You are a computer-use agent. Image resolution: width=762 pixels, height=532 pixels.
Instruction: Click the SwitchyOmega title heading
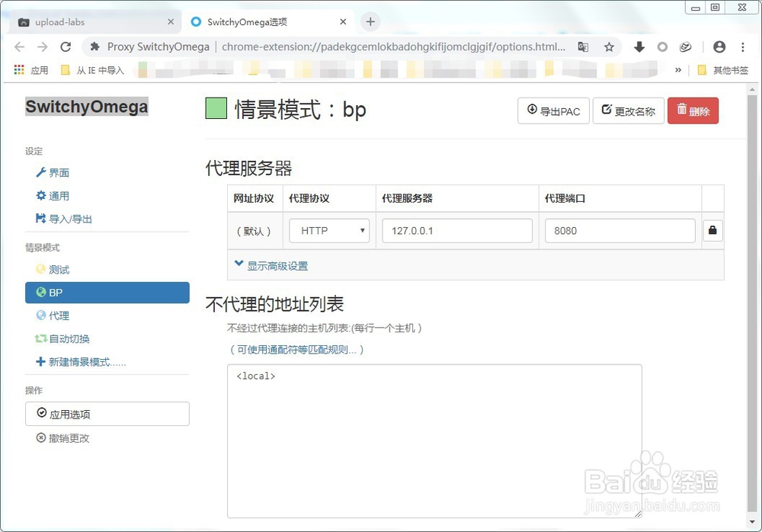tap(87, 107)
